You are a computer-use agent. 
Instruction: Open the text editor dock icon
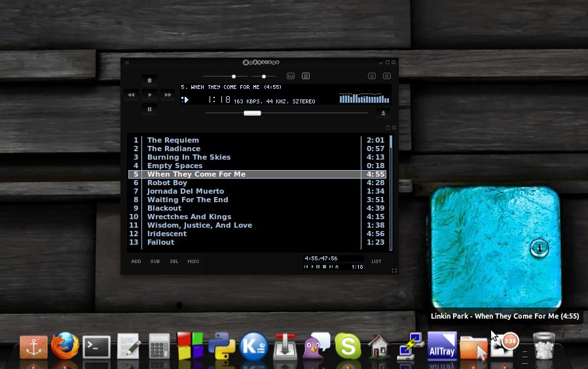coord(128,345)
